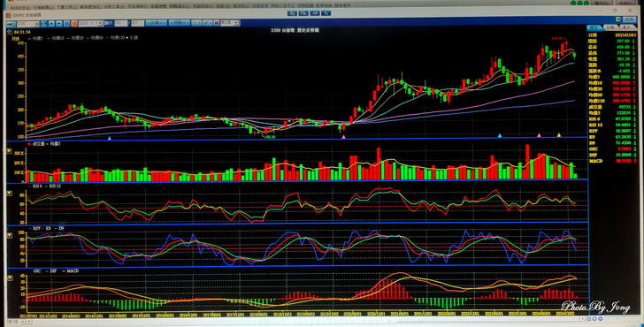Click the down arrow toolbar button
The image size is (644, 327).
tap(59, 23)
